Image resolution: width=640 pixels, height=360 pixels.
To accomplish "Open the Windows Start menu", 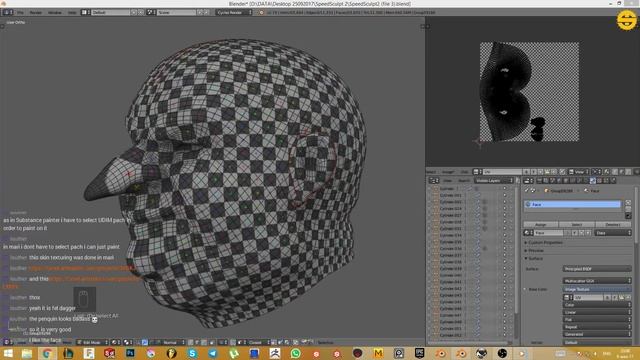I will 8,353.
